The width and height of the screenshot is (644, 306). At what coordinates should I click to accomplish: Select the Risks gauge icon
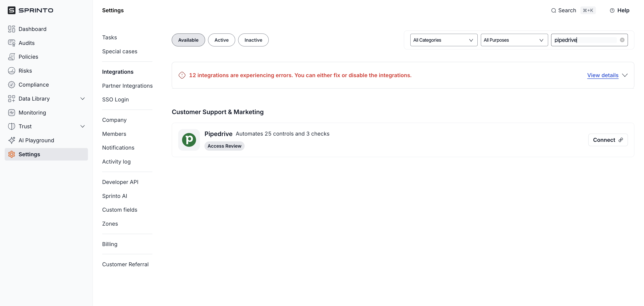tap(12, 71)
